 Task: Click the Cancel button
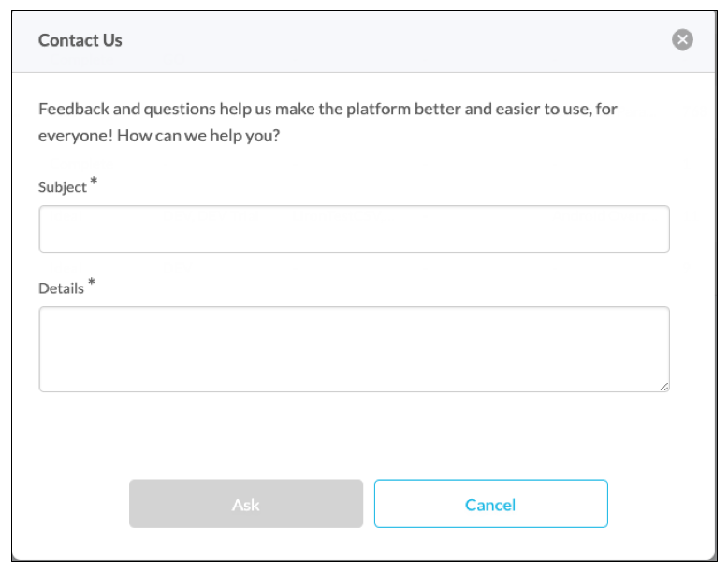(x=490, y=505)
